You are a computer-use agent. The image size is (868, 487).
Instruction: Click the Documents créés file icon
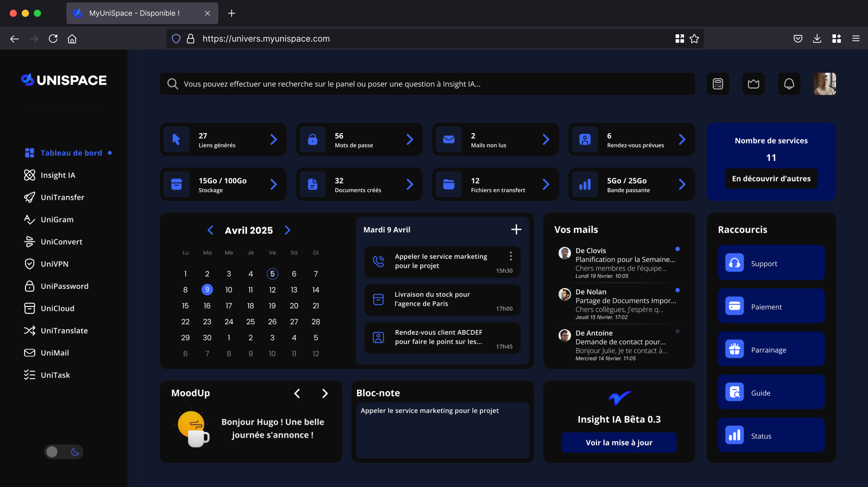click(312, 184)
